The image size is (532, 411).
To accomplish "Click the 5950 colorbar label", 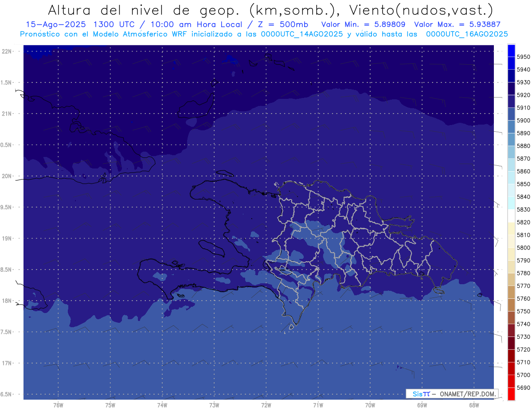I will 523,57.
